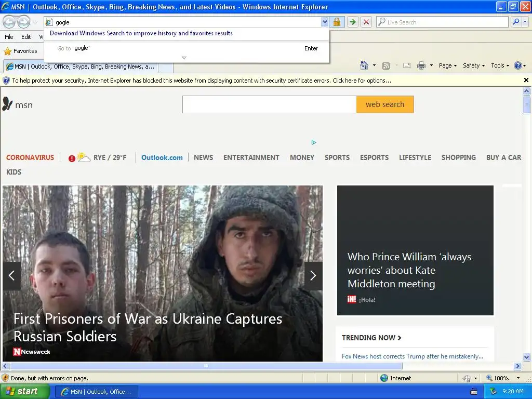
Task: Open Prince William Kate Middleton article
Action: point(409,270)
